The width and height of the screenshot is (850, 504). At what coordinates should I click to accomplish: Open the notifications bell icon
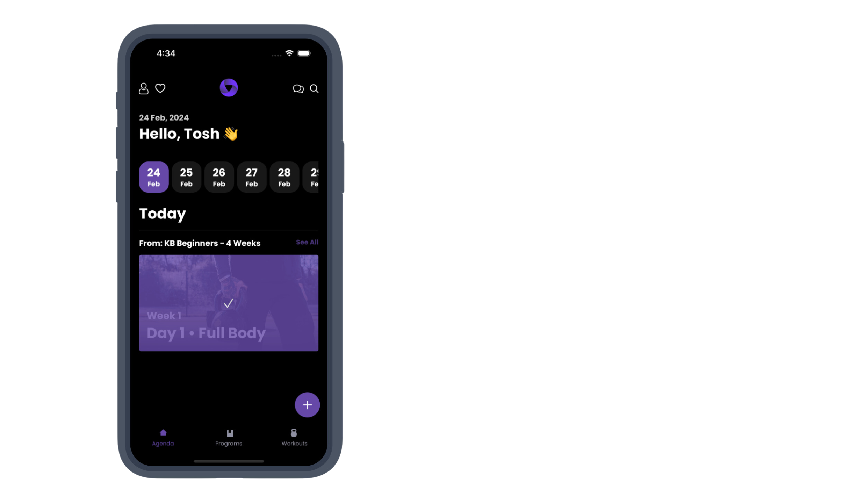298,88
